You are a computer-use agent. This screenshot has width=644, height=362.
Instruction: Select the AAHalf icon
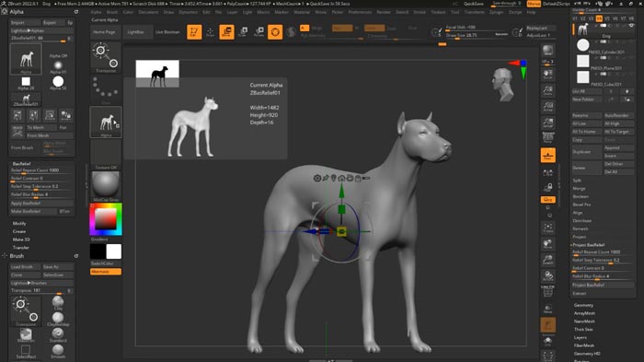point(547,123)
